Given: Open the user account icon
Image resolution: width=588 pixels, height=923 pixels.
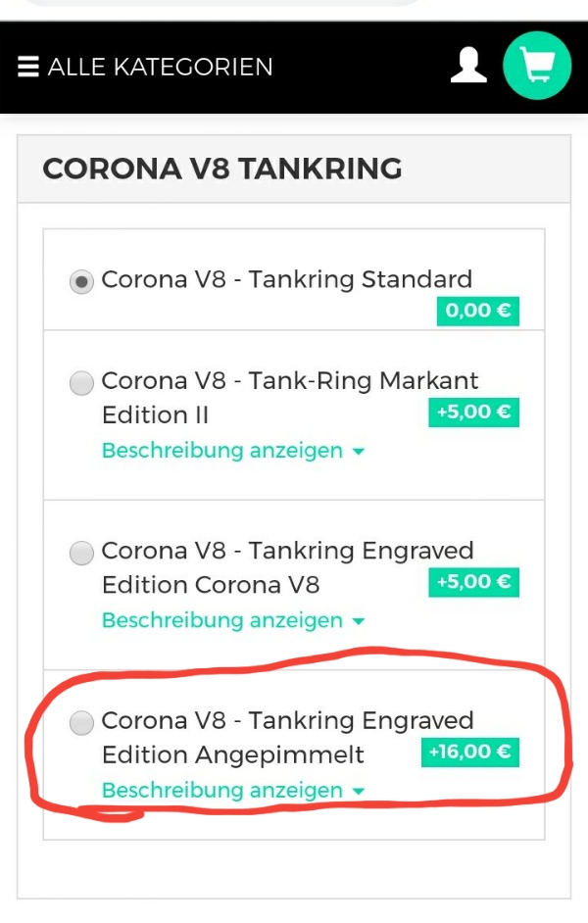Looking at the screenshot, I should coord(468,65).
